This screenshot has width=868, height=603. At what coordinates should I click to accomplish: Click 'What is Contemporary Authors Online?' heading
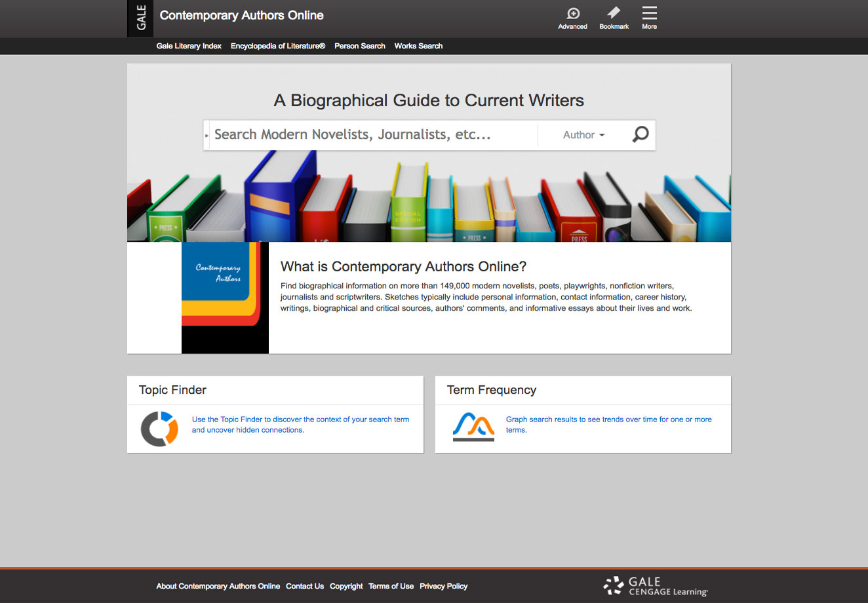404,267
